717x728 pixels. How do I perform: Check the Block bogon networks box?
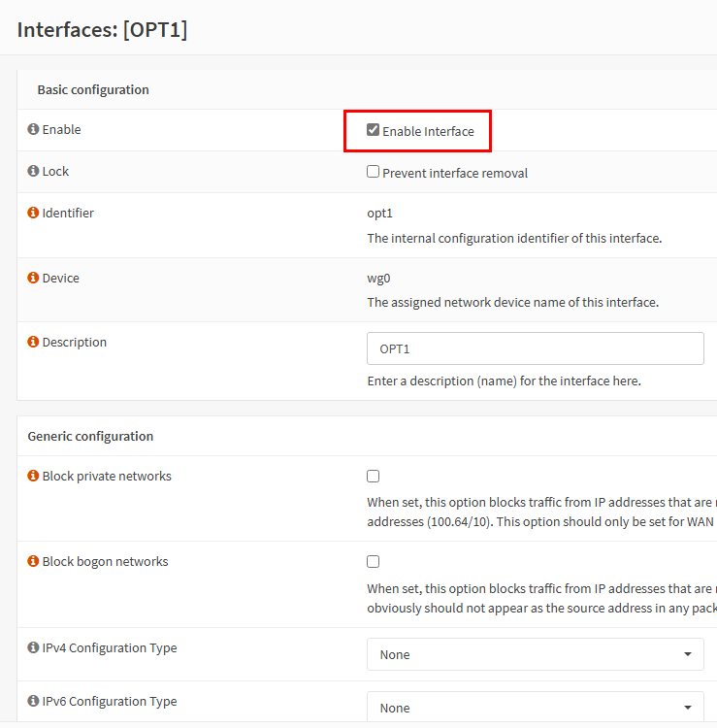pyautogui.click(x=373, y=562)
